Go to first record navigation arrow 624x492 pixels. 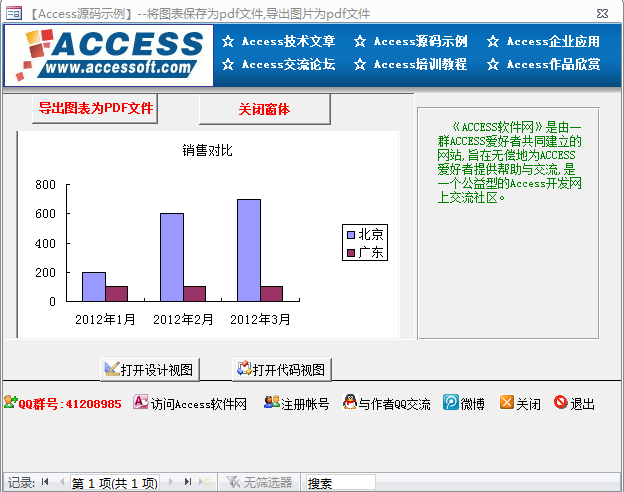coord(45,482)
